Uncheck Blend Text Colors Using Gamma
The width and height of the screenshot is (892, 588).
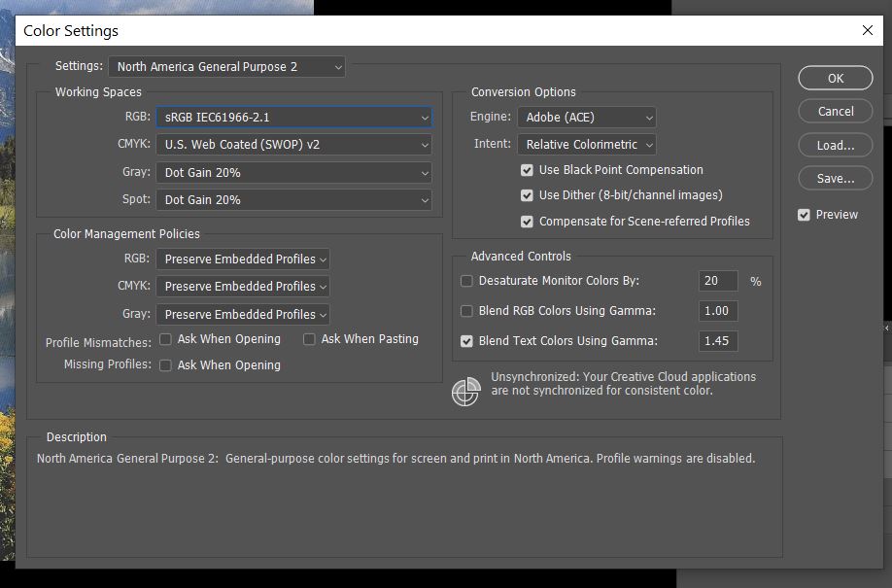pos(465,341)
